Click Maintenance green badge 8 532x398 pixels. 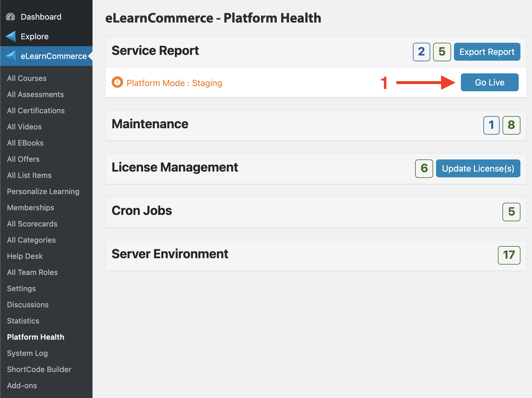tap(511, 125)
